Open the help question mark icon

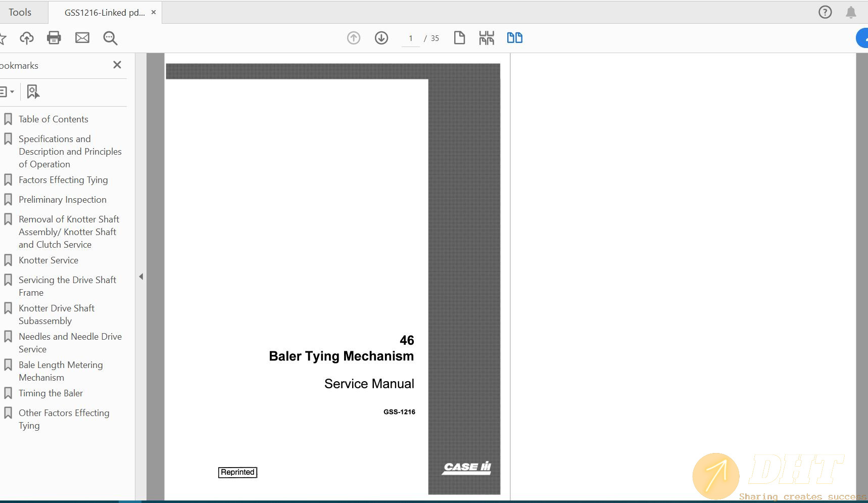coord(825,12)
